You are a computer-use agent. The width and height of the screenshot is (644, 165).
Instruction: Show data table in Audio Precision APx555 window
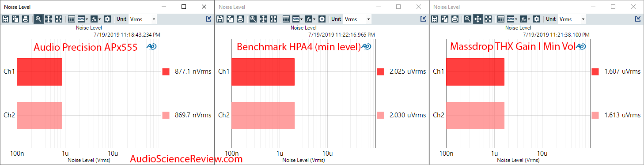[x=72, y=19]
